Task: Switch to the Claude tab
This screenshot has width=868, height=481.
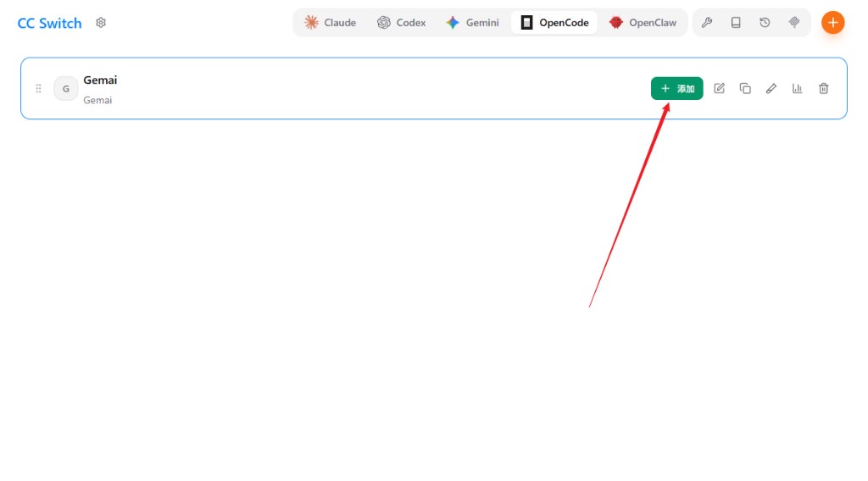Action: click(331, 23)
